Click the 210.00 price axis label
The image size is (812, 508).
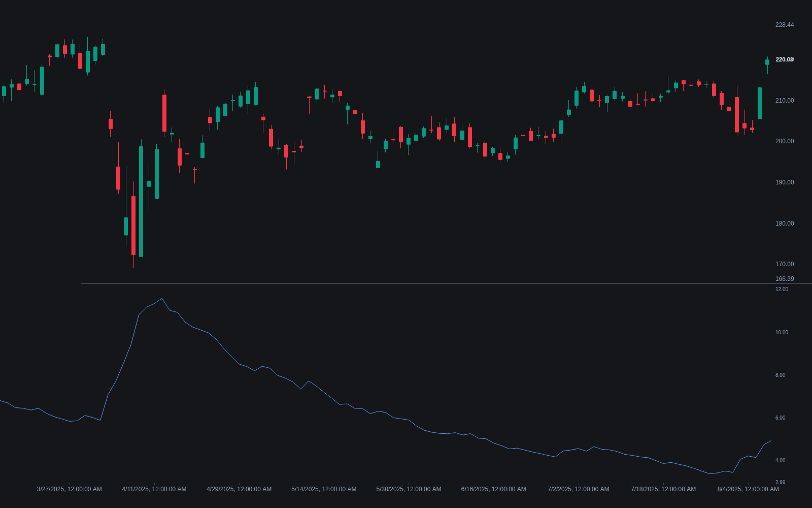[x=785, y=101]
